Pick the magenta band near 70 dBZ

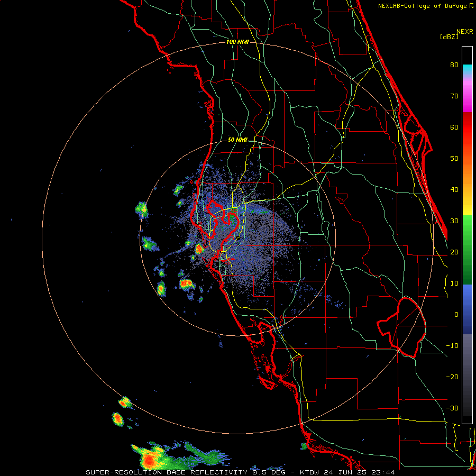[467, 100]
